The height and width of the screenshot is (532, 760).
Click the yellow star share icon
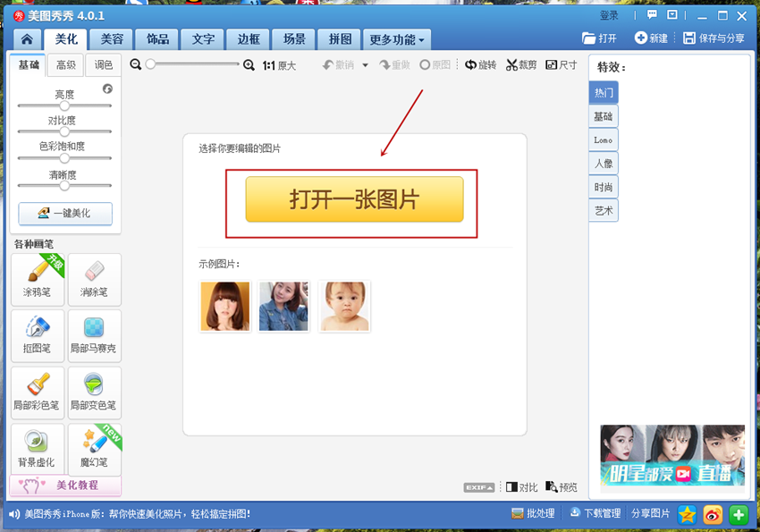(687, 514)
